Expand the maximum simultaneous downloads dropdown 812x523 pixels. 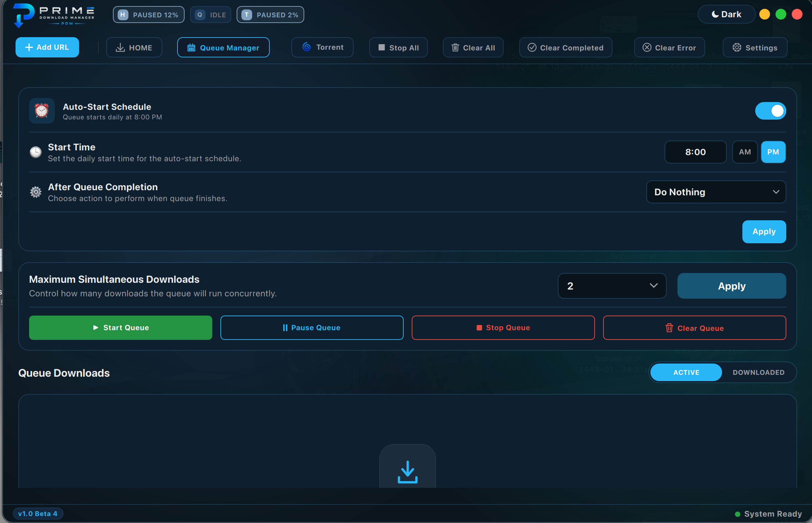(x=612, y=286)
